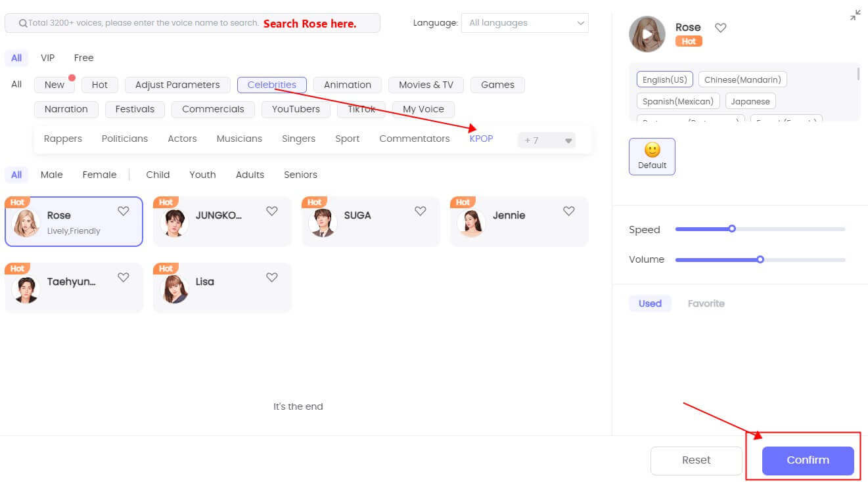Favorite the Lisa voice card heart

click(x=272, y=277)
